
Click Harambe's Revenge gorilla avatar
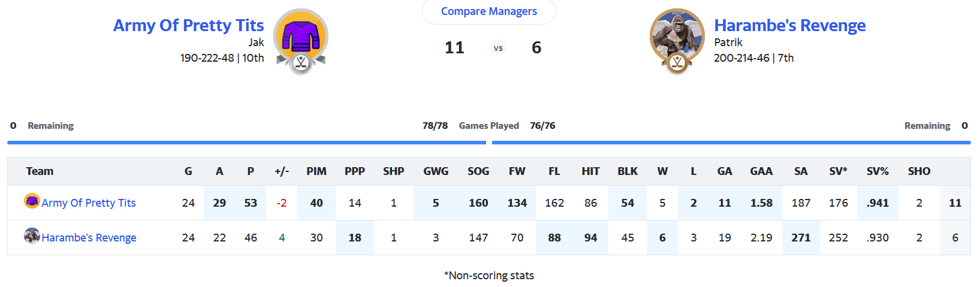tap(677, 37)
